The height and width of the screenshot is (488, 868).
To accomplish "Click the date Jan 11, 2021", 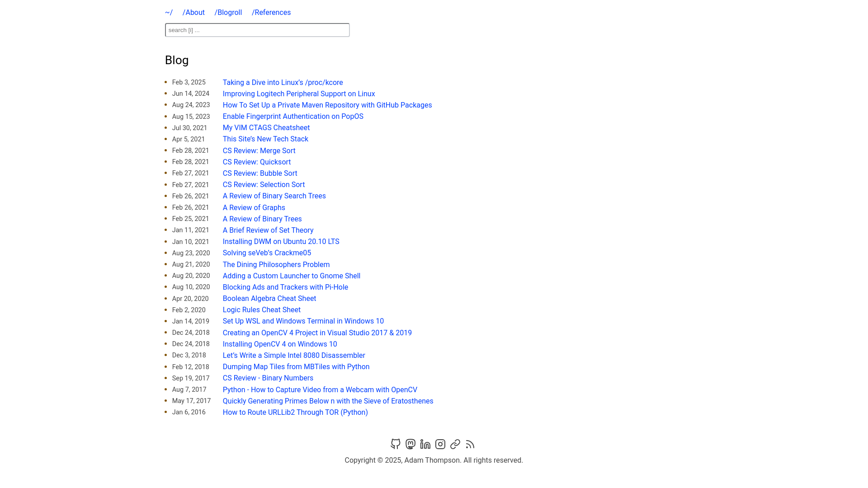I will click(191, 230).
